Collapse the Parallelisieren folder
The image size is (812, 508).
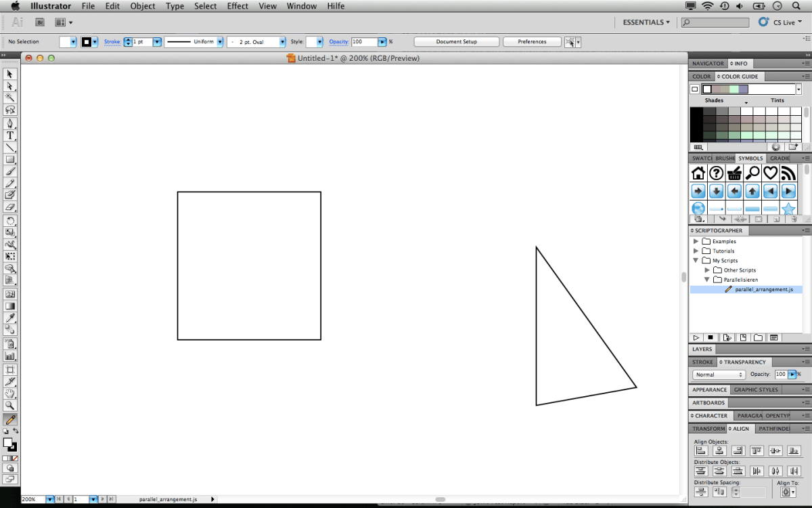pos(707,280)
